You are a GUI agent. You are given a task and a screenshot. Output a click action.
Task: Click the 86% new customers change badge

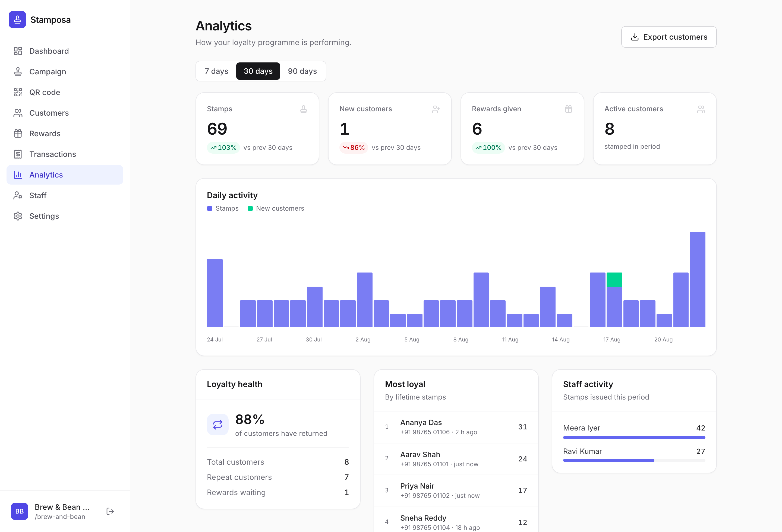(x=353, y=148)
